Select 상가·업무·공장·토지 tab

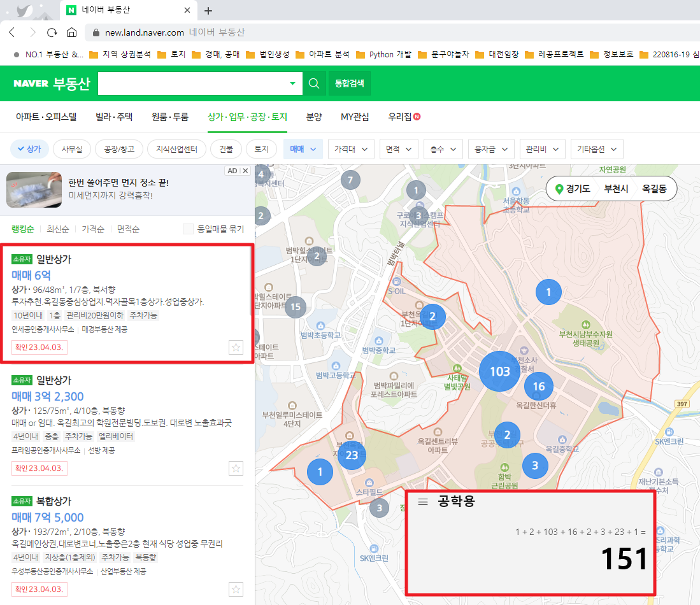pyautogui.click(x=247, y=117)
